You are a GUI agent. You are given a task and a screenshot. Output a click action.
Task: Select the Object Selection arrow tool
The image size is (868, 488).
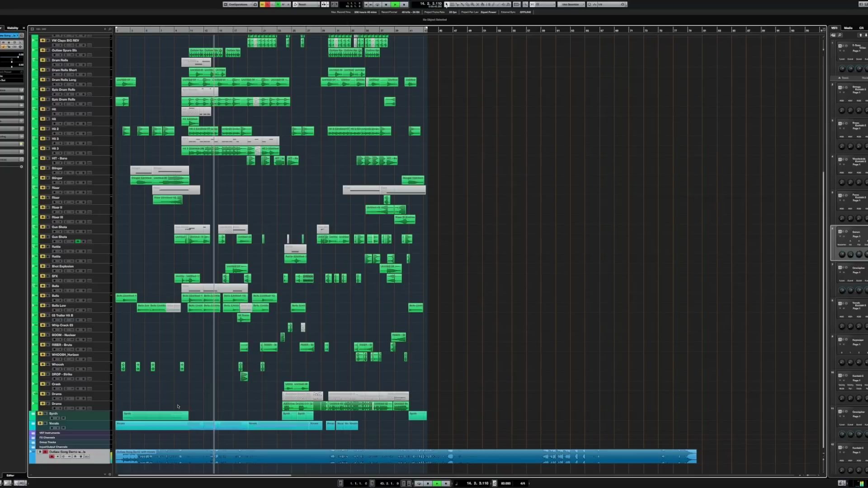[x=447, y=5]
